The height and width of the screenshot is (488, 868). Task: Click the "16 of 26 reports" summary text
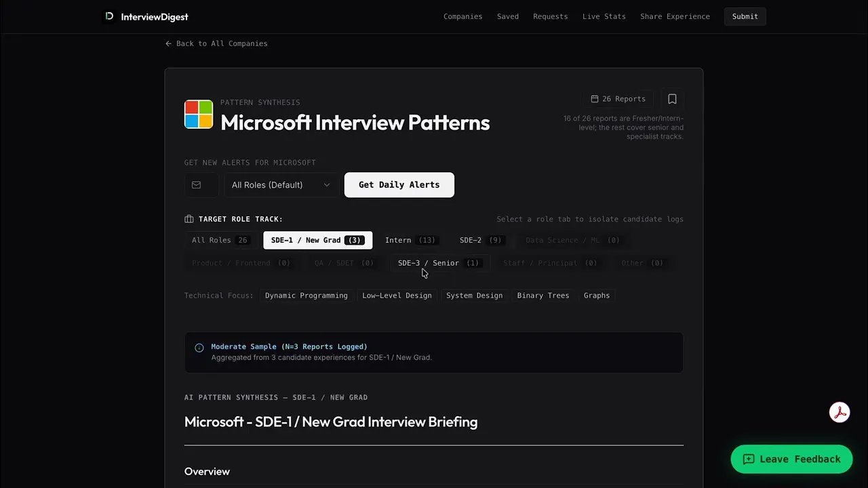[623, 127]
